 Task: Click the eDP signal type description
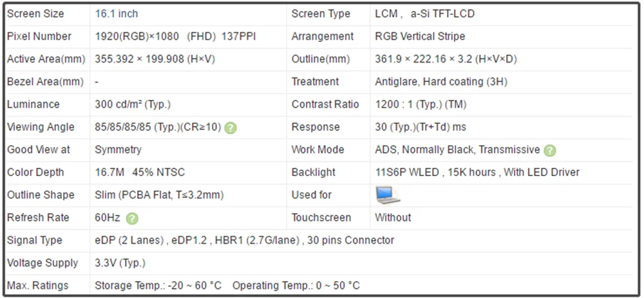point(244,241)
